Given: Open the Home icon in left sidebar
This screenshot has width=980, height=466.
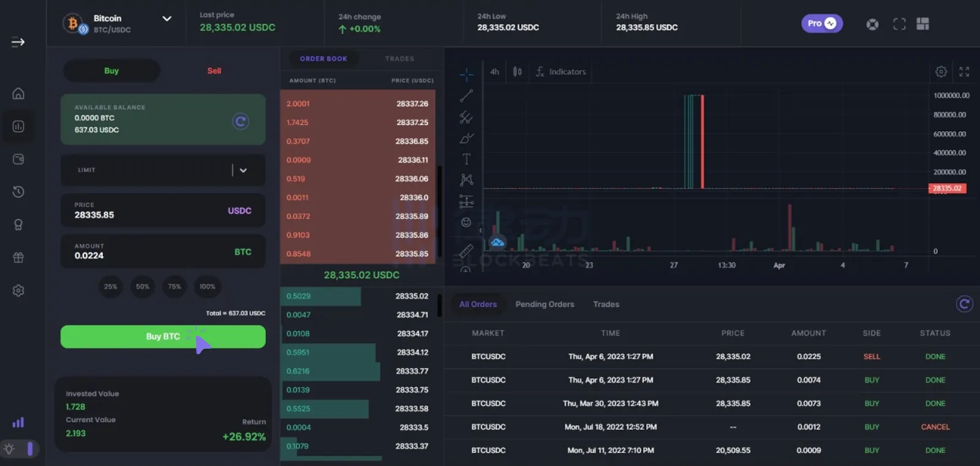Looking at the screenshot, I should point(18,94).
